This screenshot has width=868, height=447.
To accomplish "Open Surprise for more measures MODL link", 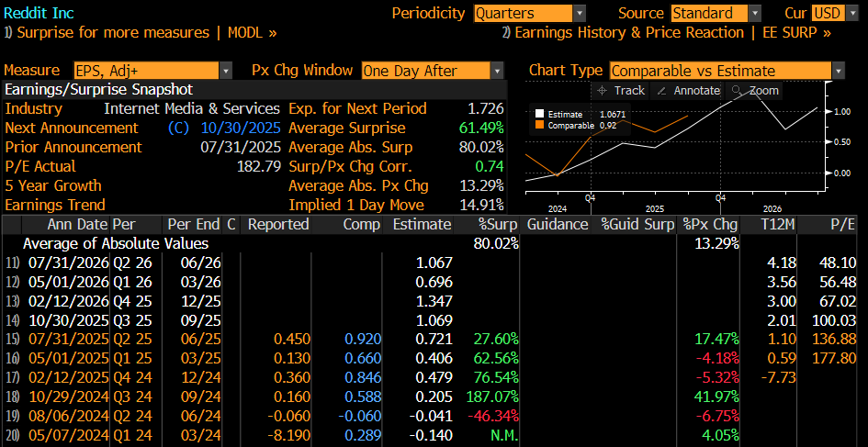I will (x=141, y=33).
